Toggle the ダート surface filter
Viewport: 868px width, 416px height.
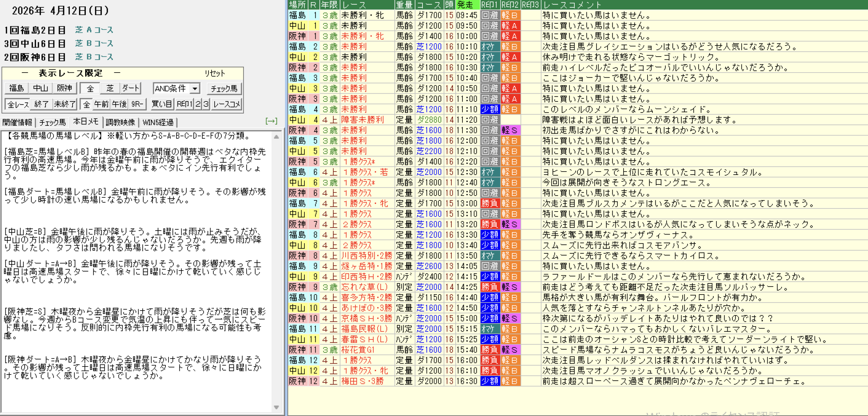point(131,88)
